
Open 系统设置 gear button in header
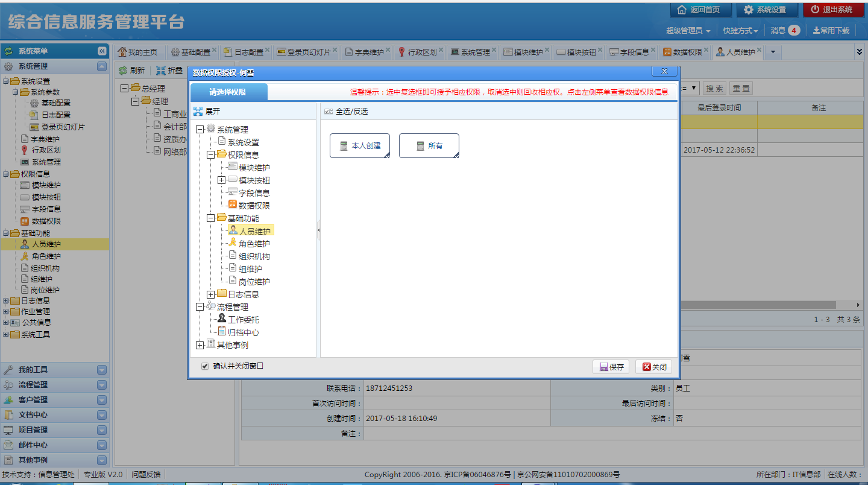[x=767, y=10]
